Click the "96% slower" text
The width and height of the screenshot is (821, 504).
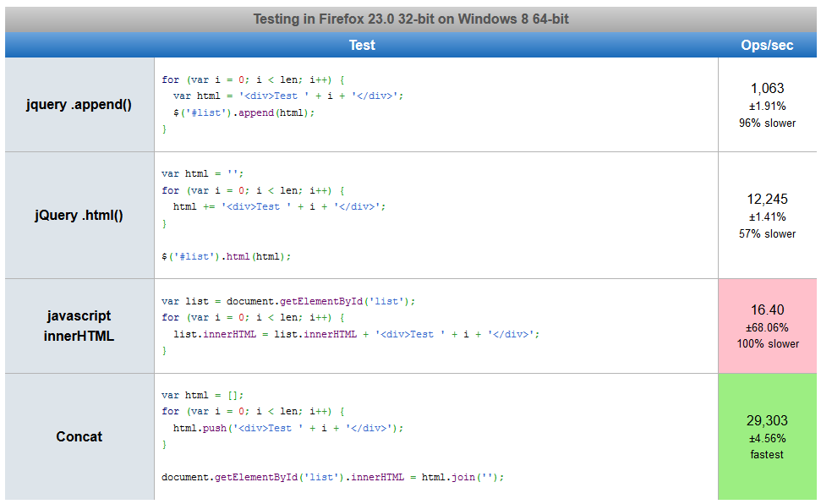coord(767,123)
